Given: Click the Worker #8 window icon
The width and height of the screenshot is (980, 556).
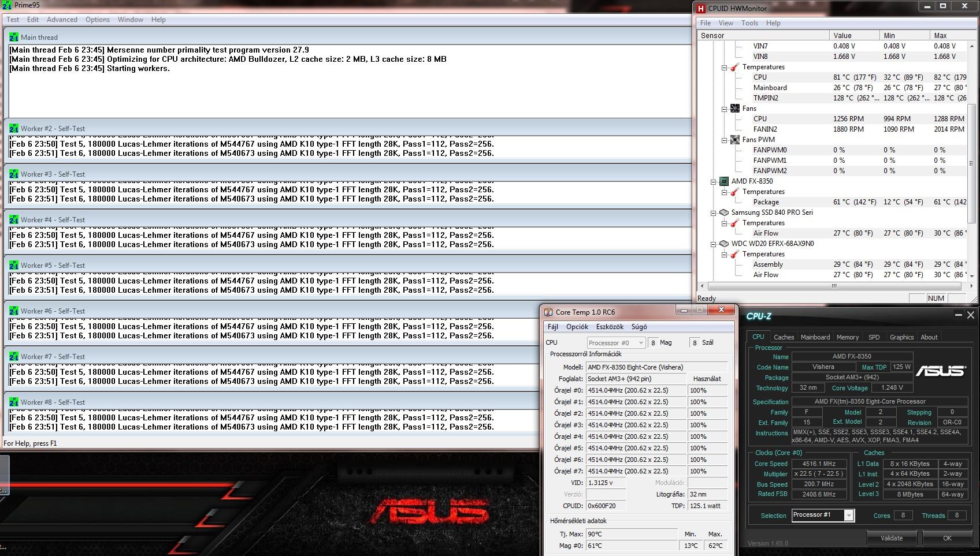Looking at the screenshot, I should click(x=14, y=402).
